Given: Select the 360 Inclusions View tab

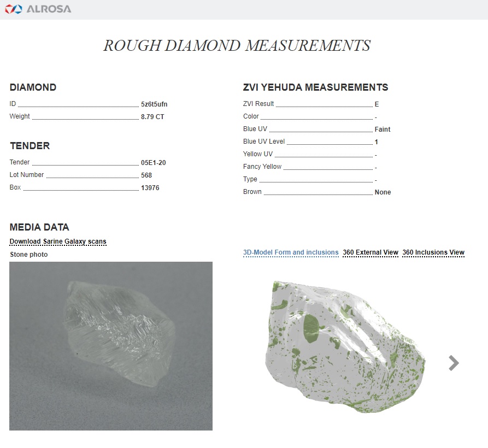Looking at the screenshot, I should 433,252.
